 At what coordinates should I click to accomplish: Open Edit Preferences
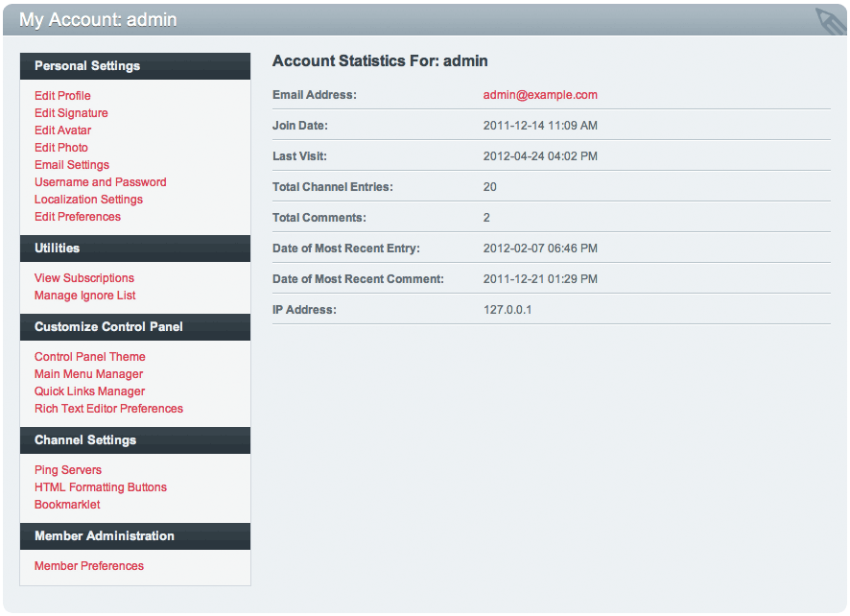pos(77,216)
